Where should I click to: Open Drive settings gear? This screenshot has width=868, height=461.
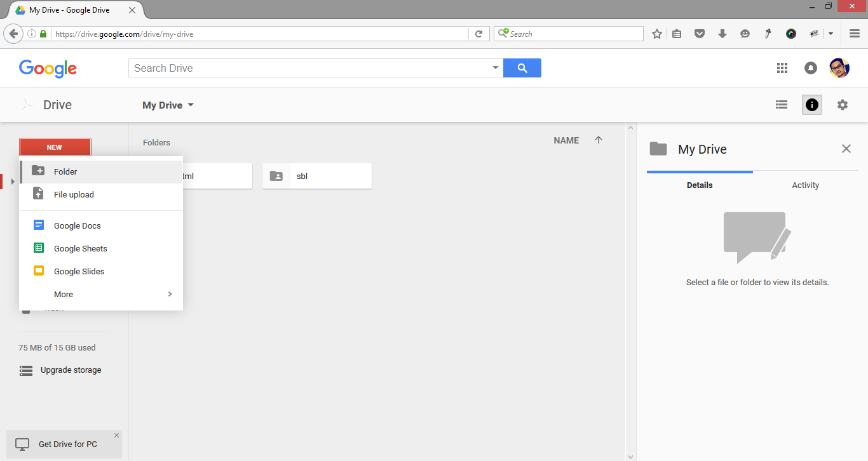pyautogui.click(x=843, y=104)
